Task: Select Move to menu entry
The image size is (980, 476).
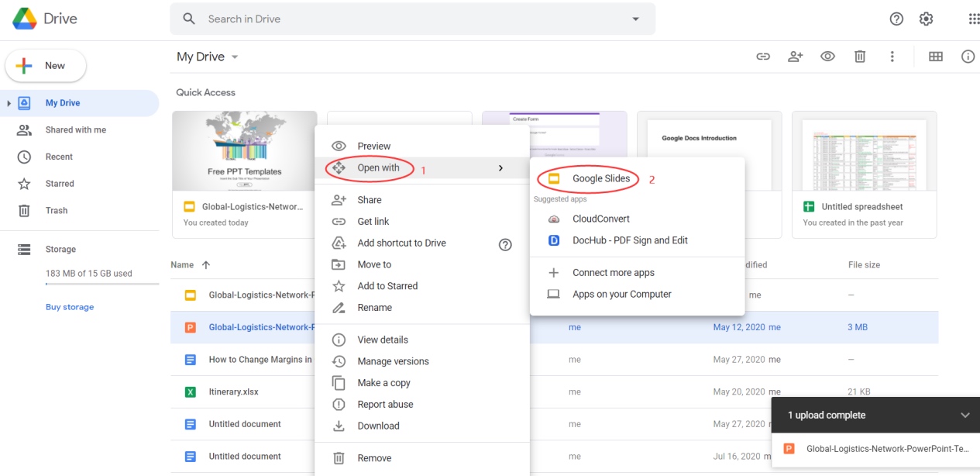Action: pyautogui.click(x=422, y=265)
